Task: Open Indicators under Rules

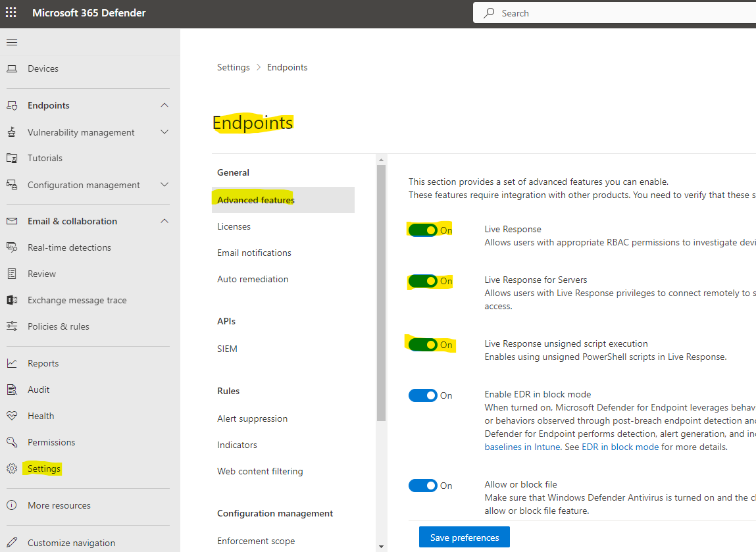Action: tap(237, 445)
